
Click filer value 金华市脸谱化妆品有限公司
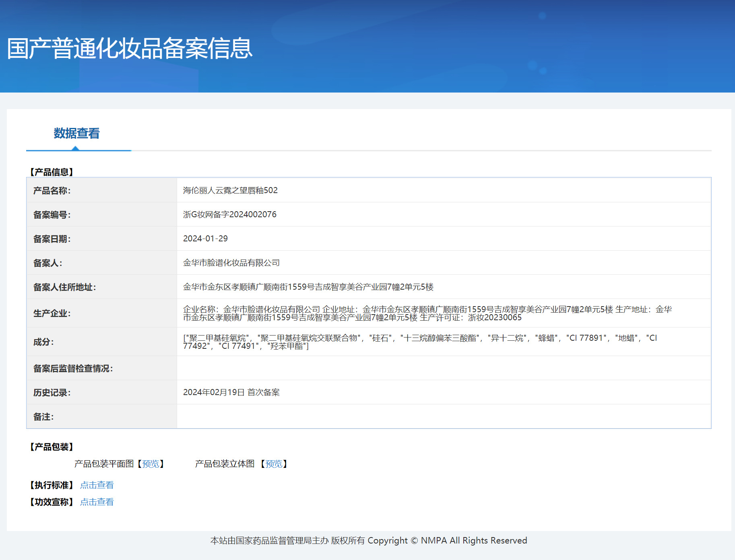coord(231,263)
